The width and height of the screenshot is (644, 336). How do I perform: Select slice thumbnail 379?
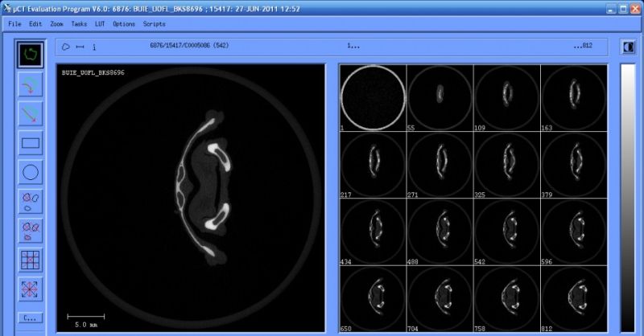pos(574,165)
